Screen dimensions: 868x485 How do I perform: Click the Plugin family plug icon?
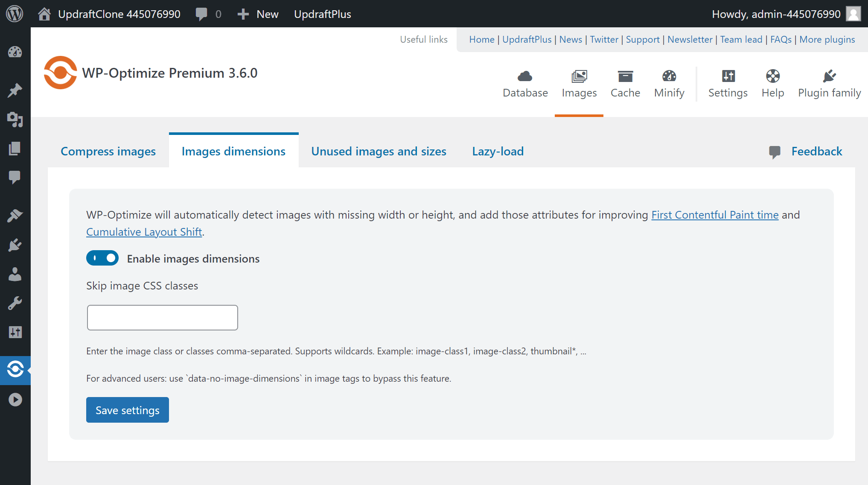(829, 76)
